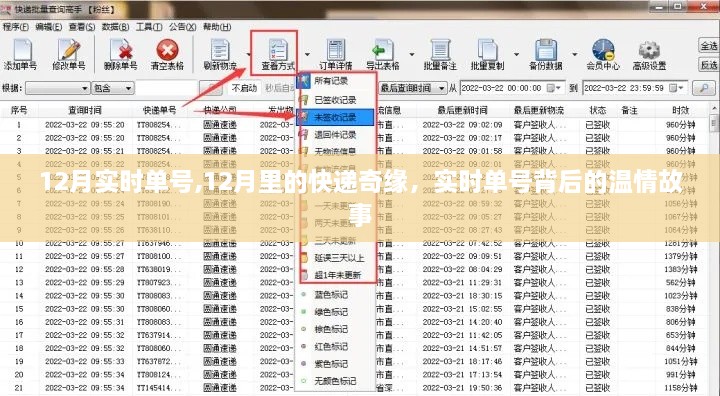Image resolution: width=720 pixels, height=396 pixels.
Task: Click the 反选 button
Action: [x=709, y=65]
